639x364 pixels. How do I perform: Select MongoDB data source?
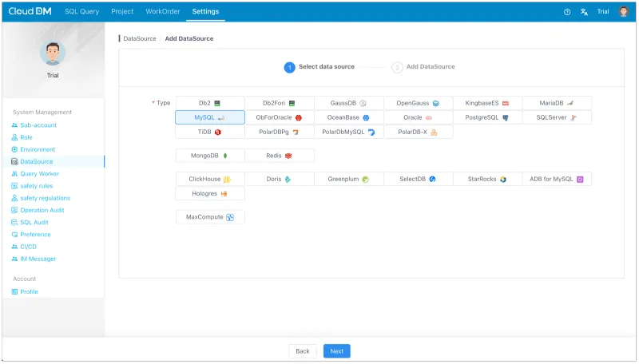(210, 156)
